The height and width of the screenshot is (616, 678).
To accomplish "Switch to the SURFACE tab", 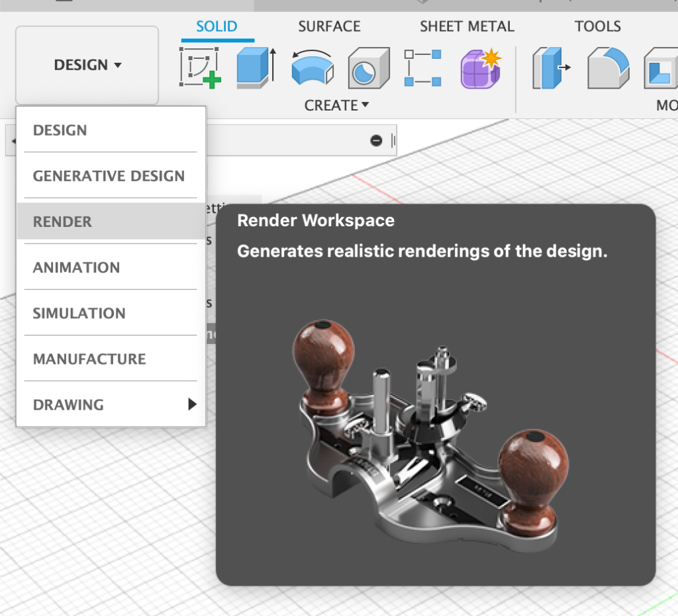I will pos(329,26).
